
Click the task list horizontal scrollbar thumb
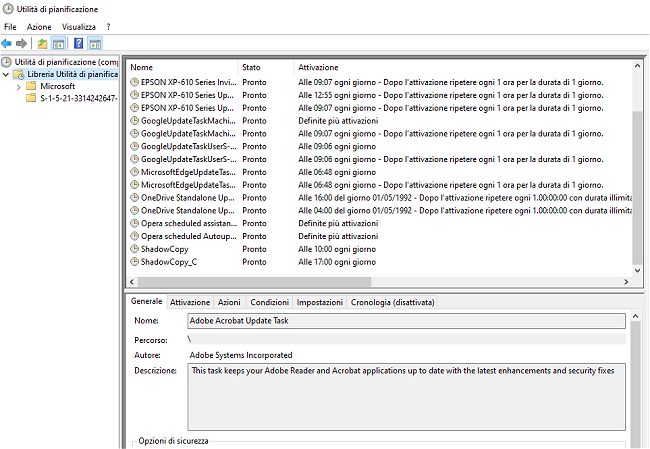[254, 282]
